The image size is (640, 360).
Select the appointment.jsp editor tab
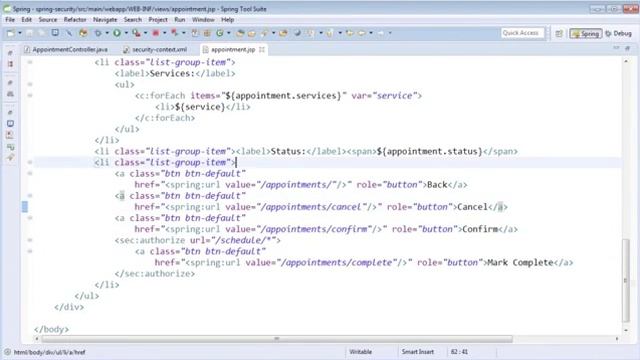[x=233, y=49]
